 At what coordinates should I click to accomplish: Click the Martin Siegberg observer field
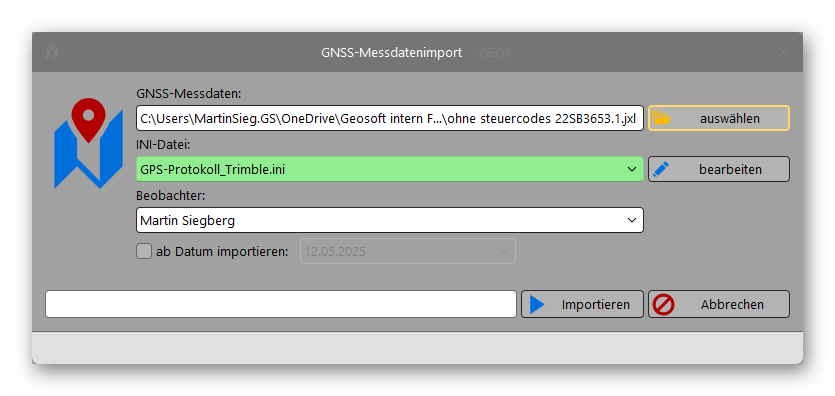pyautogui.click(x=390, y=220)
